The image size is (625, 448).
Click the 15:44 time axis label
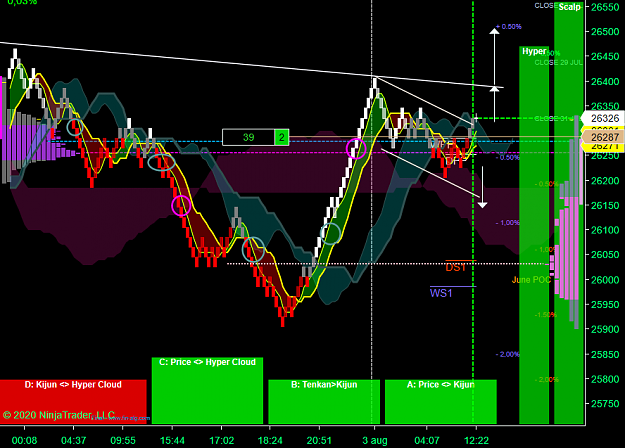[173, 440]
